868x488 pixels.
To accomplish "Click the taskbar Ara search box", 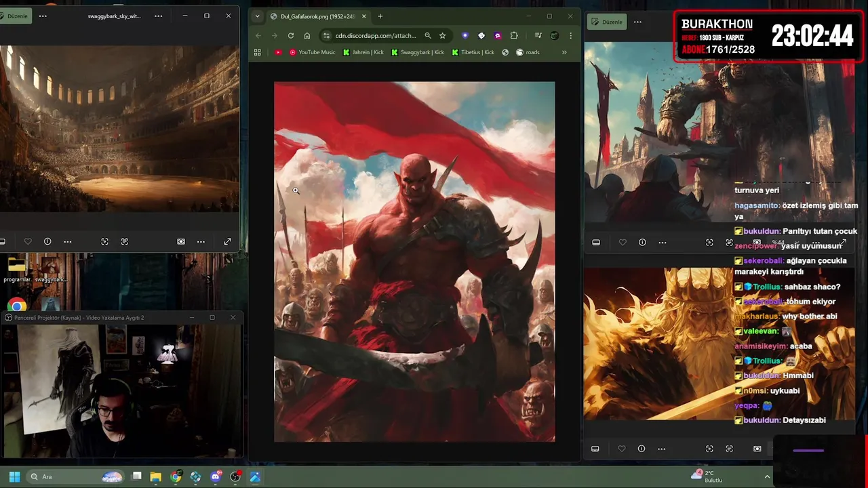I will [x=75, y=476].
